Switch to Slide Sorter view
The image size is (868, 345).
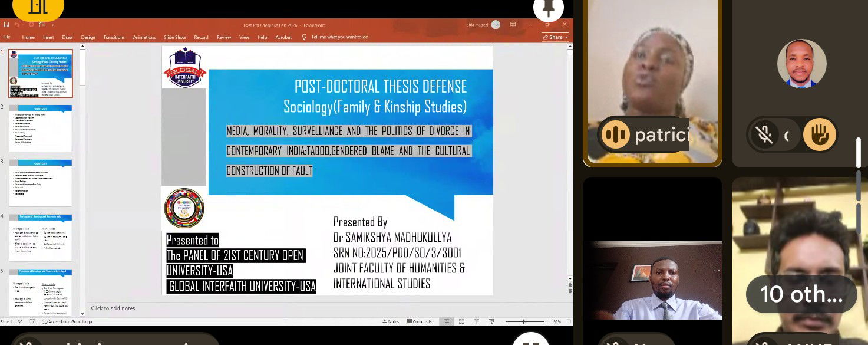pos(461,321)
